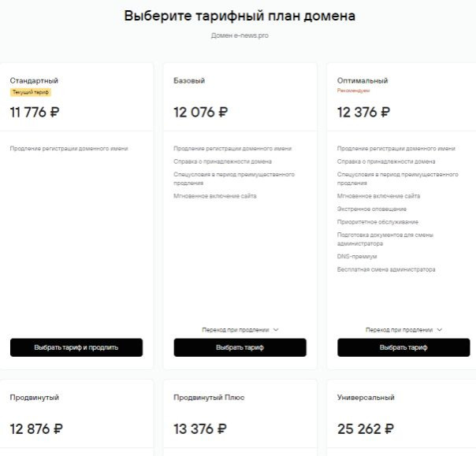The height and width of the screenshot is (456, 476).
Task: Select the 'Стандартный' plan title
Action: click(34, 80)
